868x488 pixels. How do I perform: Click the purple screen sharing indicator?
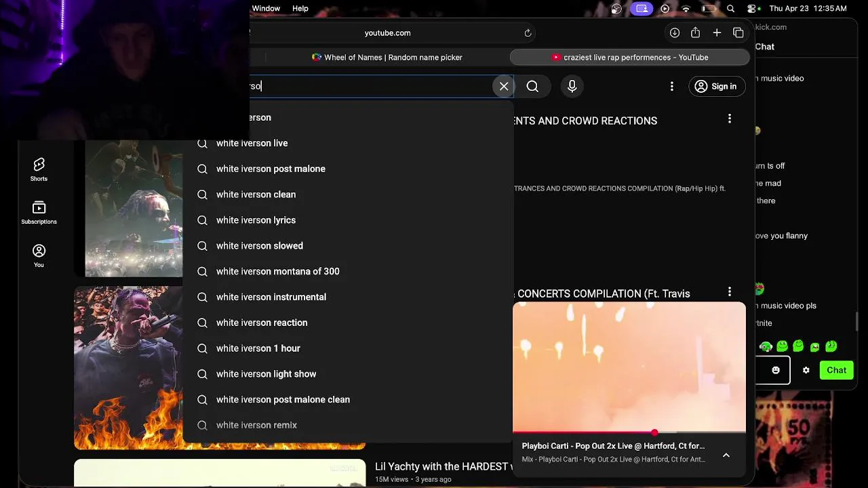tap(642, 9)
